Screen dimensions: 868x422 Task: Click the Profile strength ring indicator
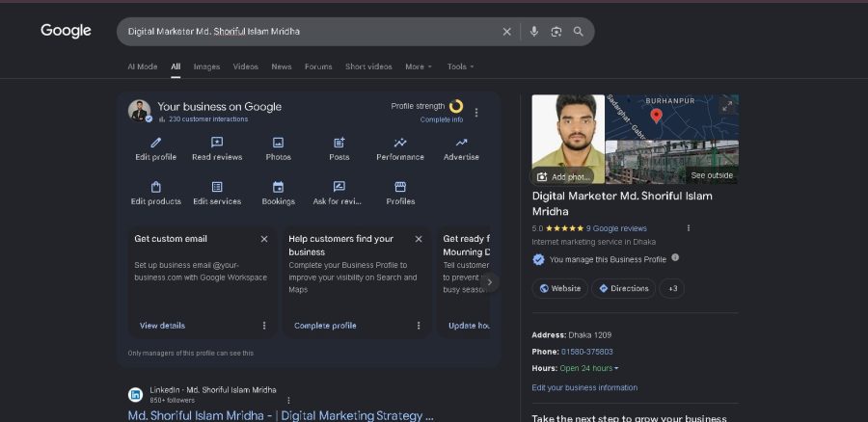pos(456,106)
